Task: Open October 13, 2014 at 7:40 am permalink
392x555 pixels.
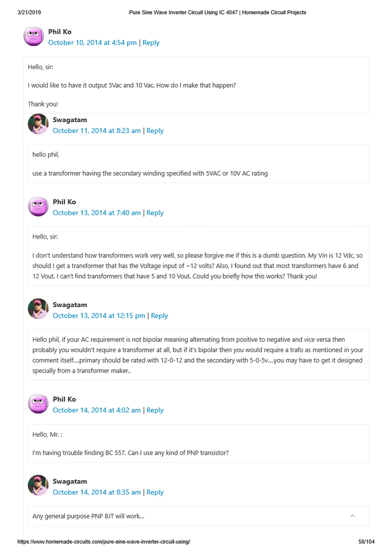Action: (96, 213)
